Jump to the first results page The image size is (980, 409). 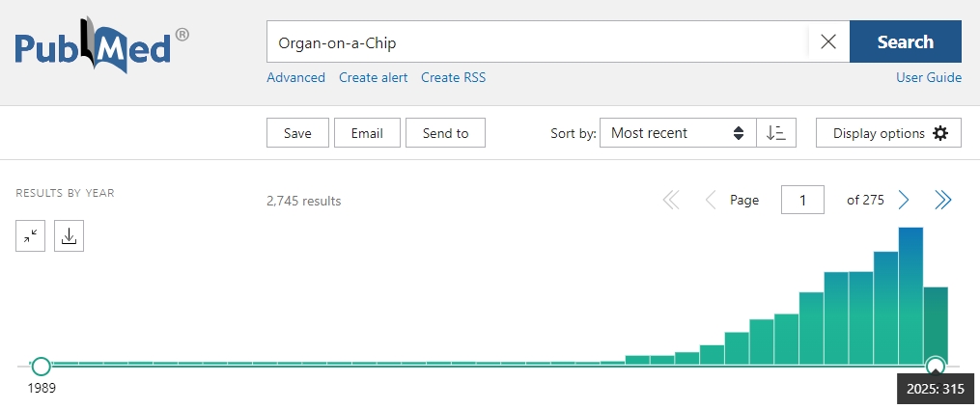tap(671, 200)
